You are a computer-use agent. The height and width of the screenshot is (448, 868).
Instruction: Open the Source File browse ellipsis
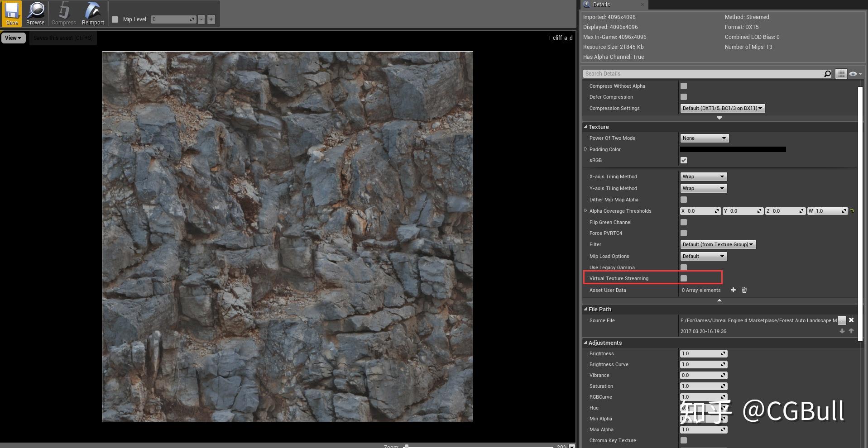(841, 320)
